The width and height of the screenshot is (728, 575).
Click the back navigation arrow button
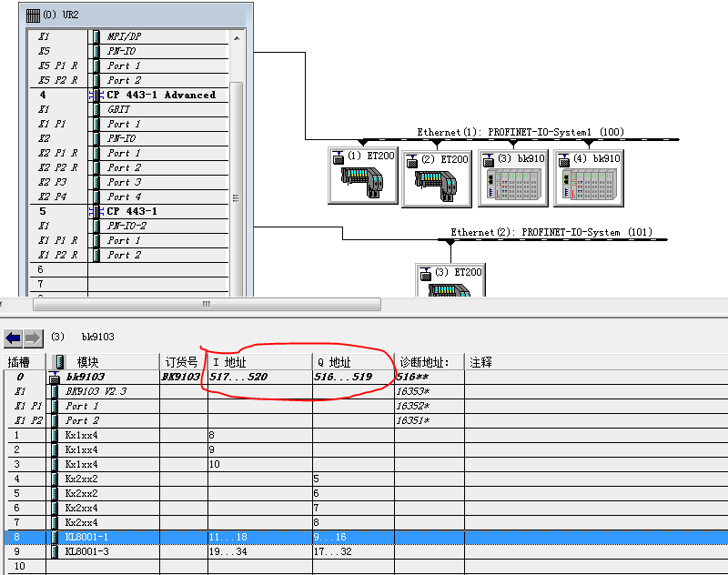(14, 338)
